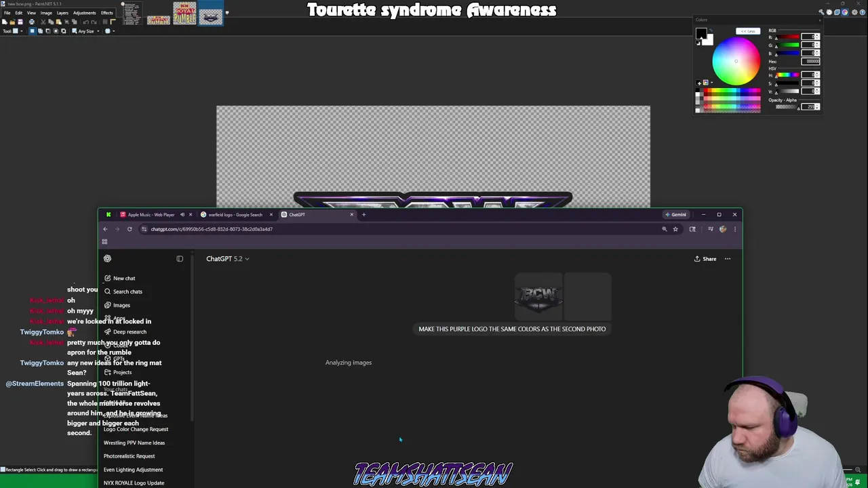Click the New file icon in Paint.NET

5,22
